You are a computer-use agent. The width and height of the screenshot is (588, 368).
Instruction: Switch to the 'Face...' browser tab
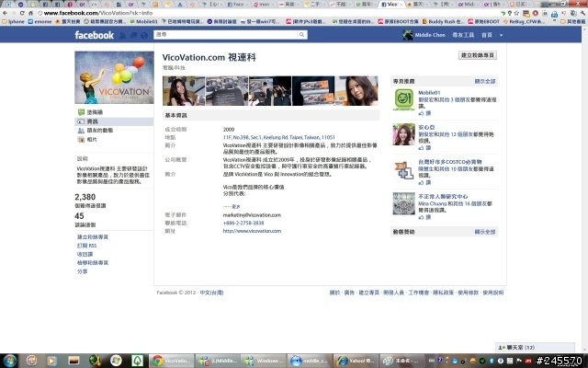click(236, 4)
